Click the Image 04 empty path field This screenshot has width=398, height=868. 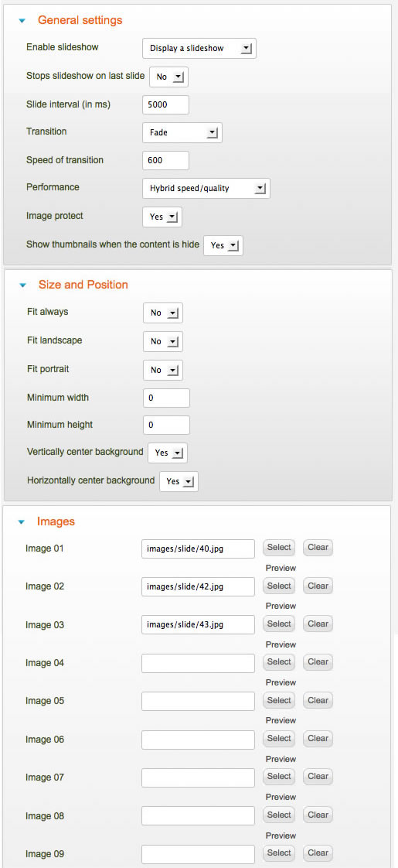pyautogui.click(x=198, y=663)
